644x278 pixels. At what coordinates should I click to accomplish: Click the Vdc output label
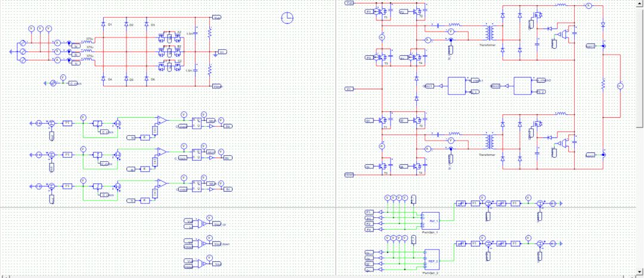click(x=218, y=263)
